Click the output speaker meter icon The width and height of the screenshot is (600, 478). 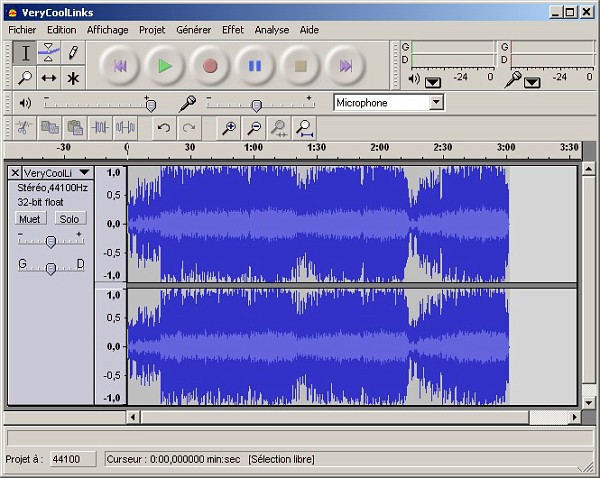tap(414, 79)
